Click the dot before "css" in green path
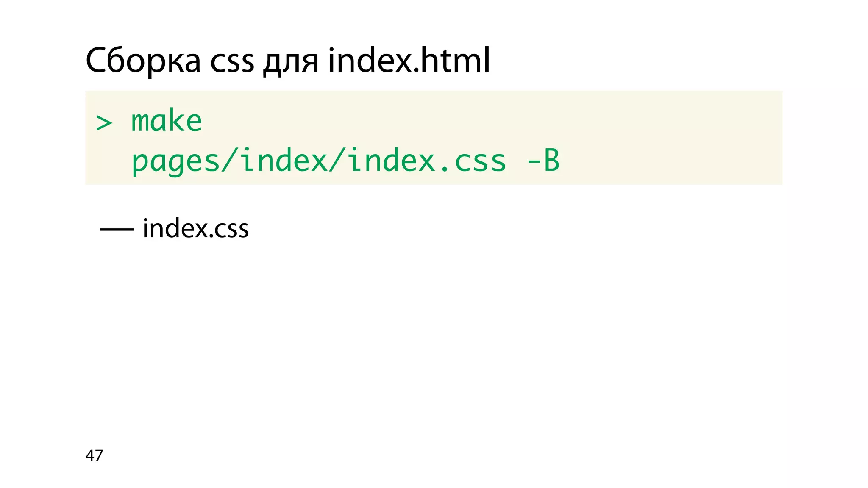Screen dimensions: 868x488 click(x=444, y=169)
